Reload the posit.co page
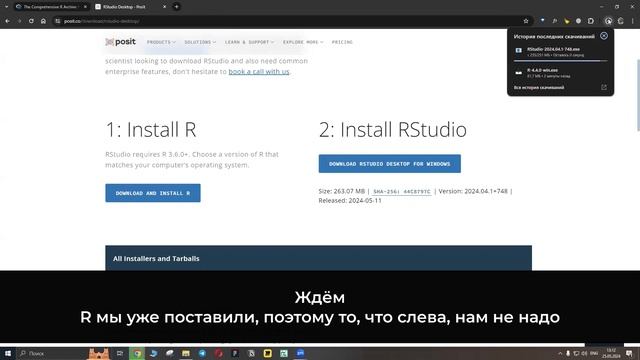The image size is (640, 360). (31, 21)
